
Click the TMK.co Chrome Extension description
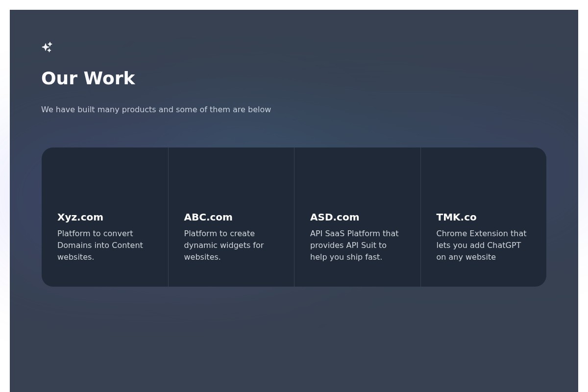click(481, 245)
